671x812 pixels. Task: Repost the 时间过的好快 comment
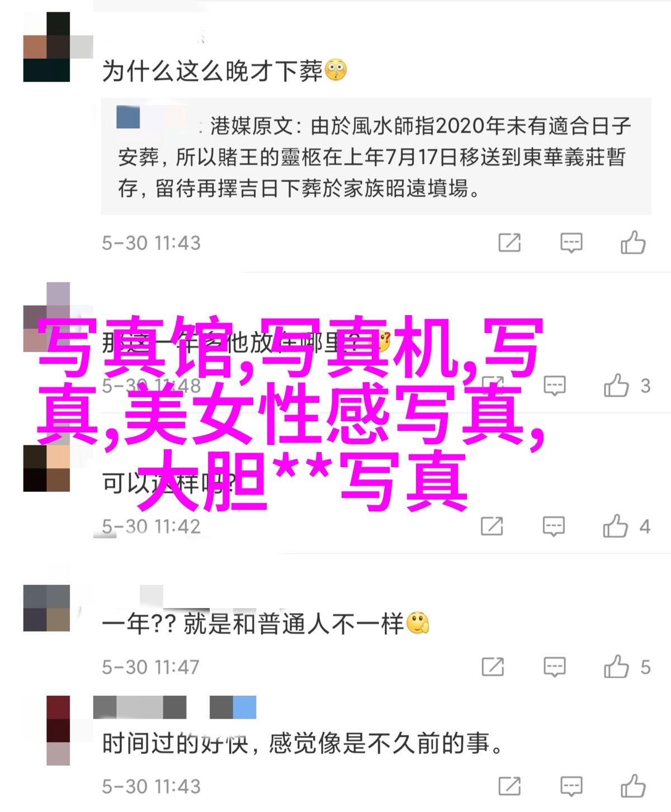pyautogui.click(x=509, y=786)
